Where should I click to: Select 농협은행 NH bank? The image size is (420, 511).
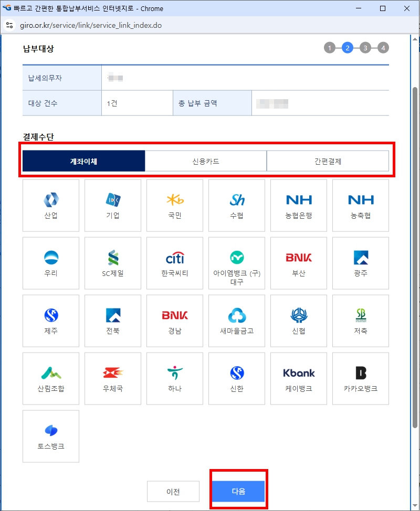(x=299, y=205)
